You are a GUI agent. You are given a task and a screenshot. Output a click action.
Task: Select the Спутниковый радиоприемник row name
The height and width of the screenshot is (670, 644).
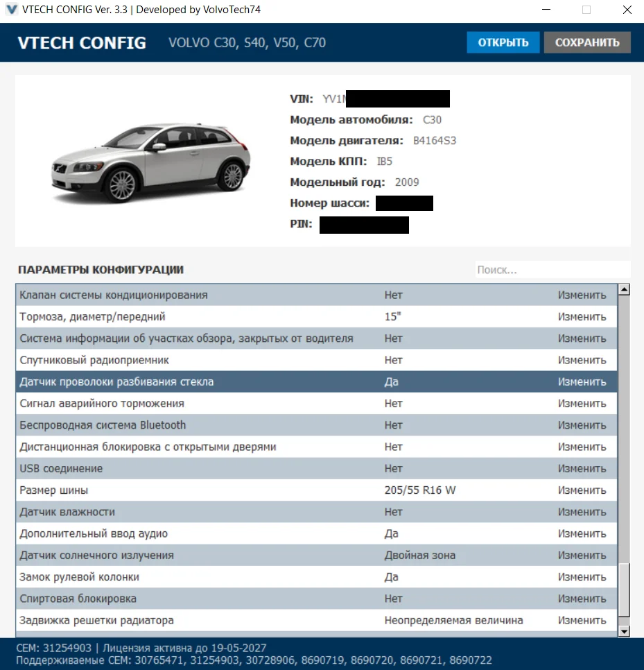pos(94,360)
